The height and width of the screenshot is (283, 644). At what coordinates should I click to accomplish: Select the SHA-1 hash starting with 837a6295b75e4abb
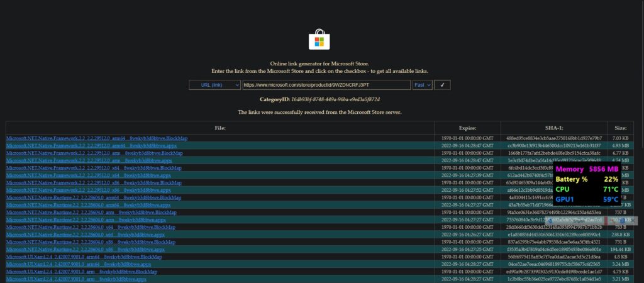(554, 242)
